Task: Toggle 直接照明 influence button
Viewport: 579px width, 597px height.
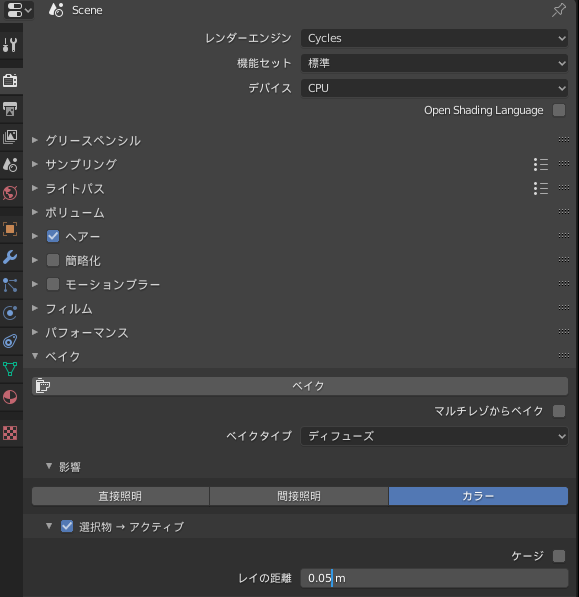Action: [120, 496]
